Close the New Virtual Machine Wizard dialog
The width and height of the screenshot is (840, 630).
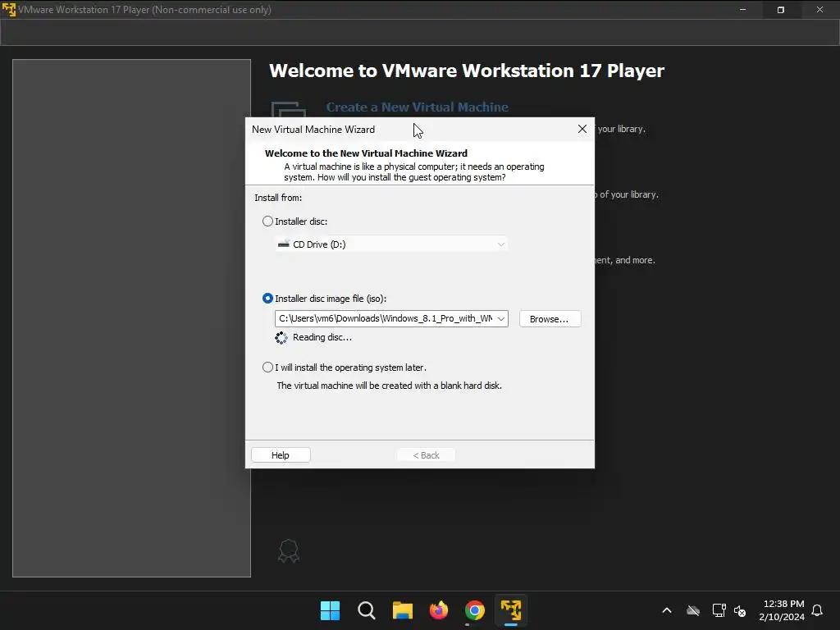point(582,129)
